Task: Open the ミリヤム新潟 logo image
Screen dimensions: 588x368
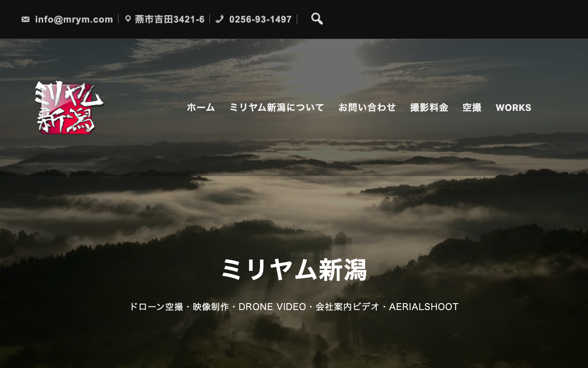Action: 69,108
